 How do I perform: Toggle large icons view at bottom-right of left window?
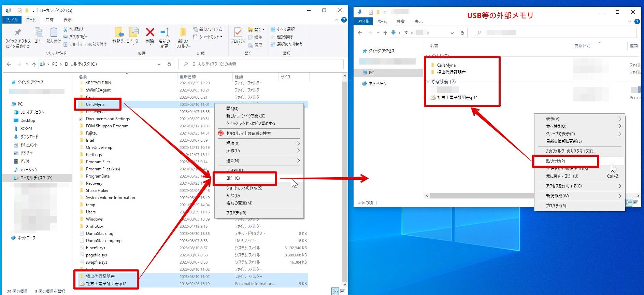(343, 291)
